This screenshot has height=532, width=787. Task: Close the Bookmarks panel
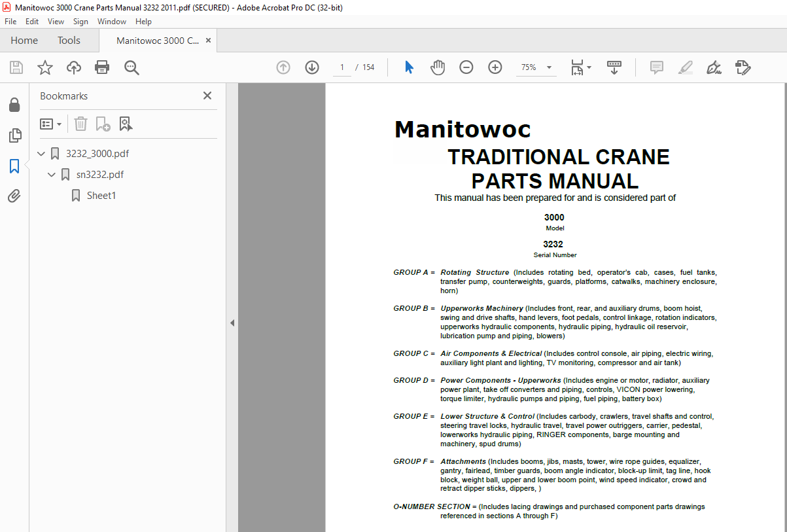click(x=207, y=96)
